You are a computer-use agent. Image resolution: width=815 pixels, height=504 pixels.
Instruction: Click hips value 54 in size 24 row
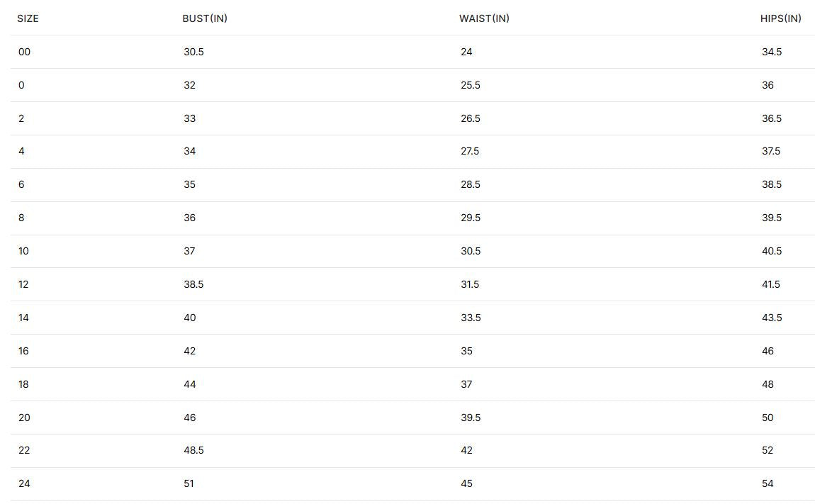(768, 483)
